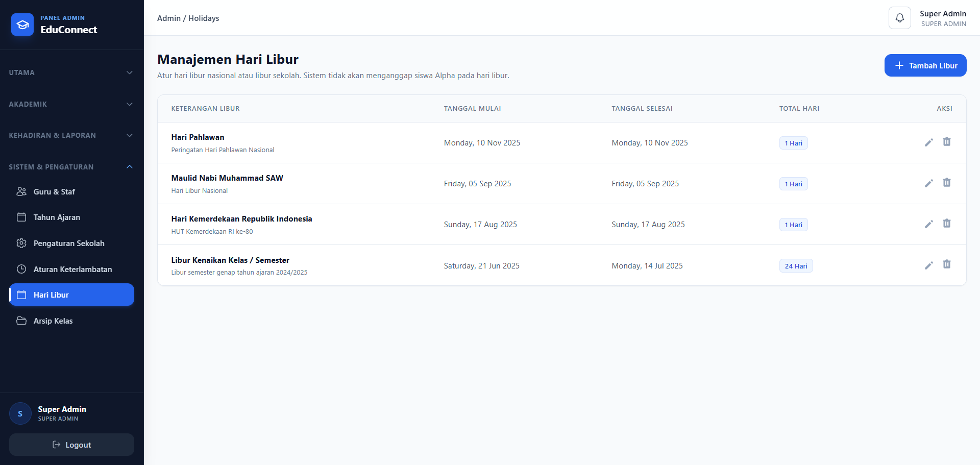Click the Guru & Staf people icon
The height and width of the screenshot is (465, 980).
(x=21, y=191)
